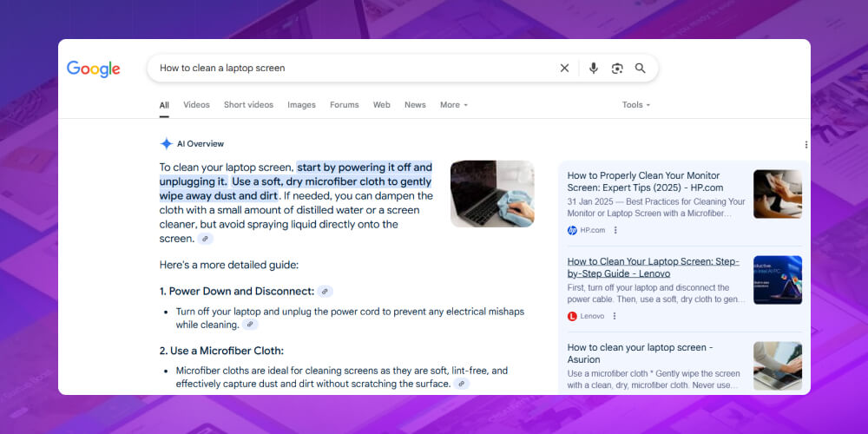The width and height of the screenshot is (868, 434).
Task: Open the Tools dropdown
Action: (x=635, y=105)
